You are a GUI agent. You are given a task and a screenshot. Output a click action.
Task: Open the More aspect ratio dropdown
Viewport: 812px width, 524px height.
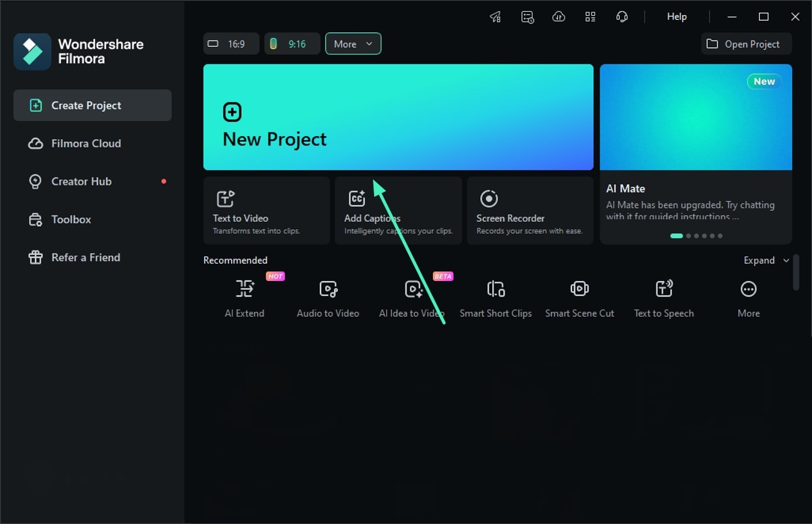click(353, 44)
